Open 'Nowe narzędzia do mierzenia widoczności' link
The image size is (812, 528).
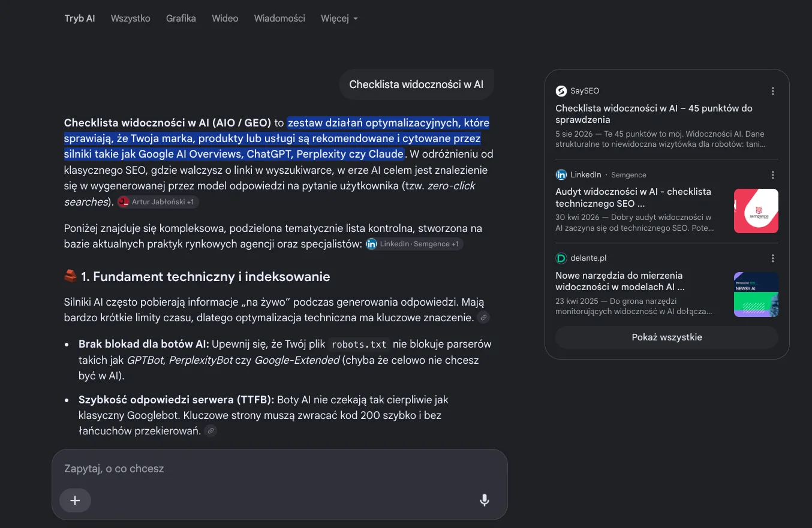point(620,281)
